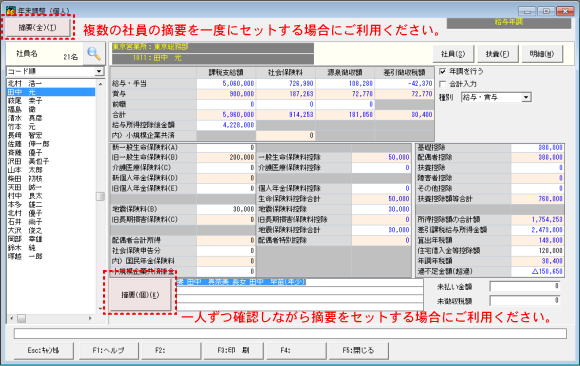Click the app icon in the title bar

click(x=11, y=11)
